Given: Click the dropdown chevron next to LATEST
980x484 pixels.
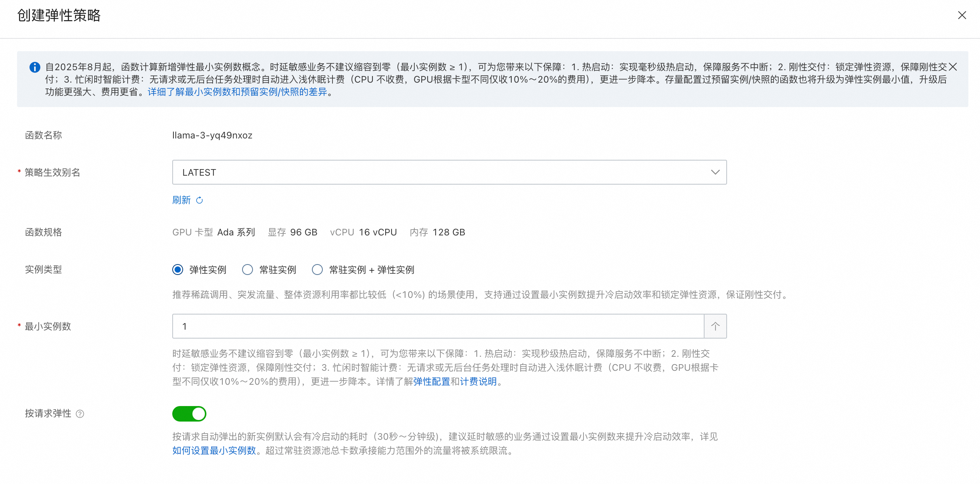Looking at the screenshot, I should [x=715, y=172].
